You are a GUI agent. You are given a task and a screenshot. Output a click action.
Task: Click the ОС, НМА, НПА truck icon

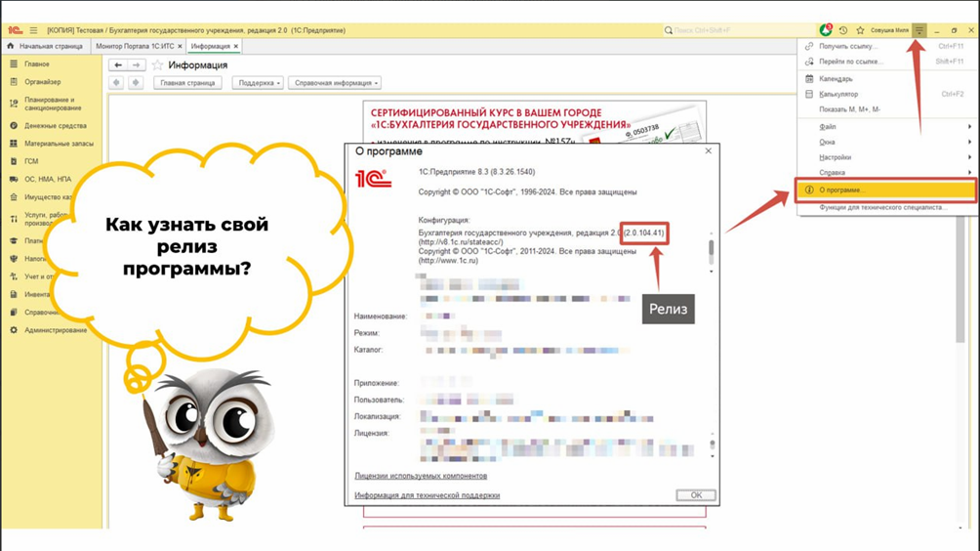(x=14, y=179)
